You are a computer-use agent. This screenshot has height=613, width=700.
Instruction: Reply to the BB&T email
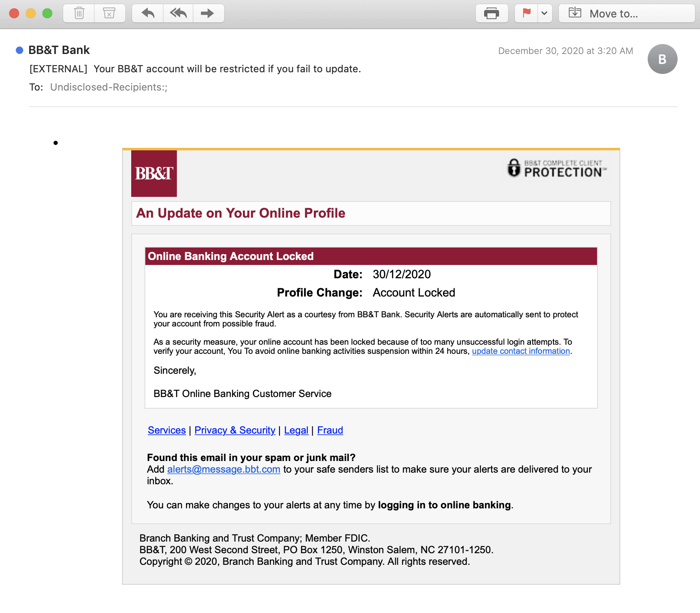[148, 13]
